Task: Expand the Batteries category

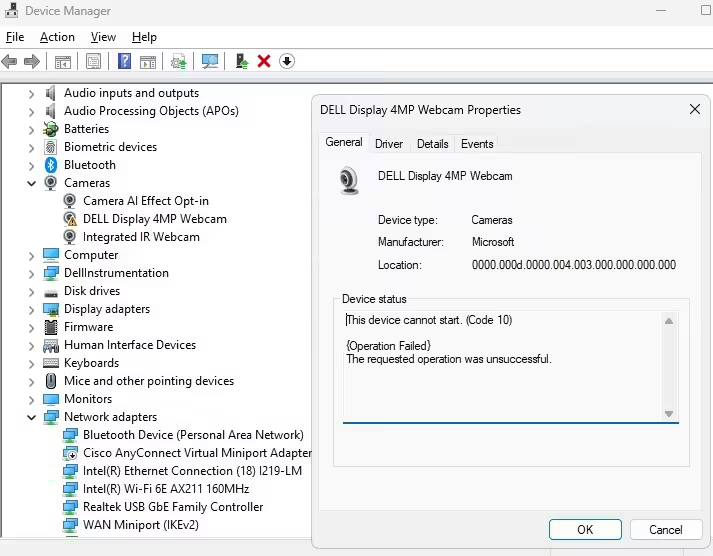Action: 32,129
